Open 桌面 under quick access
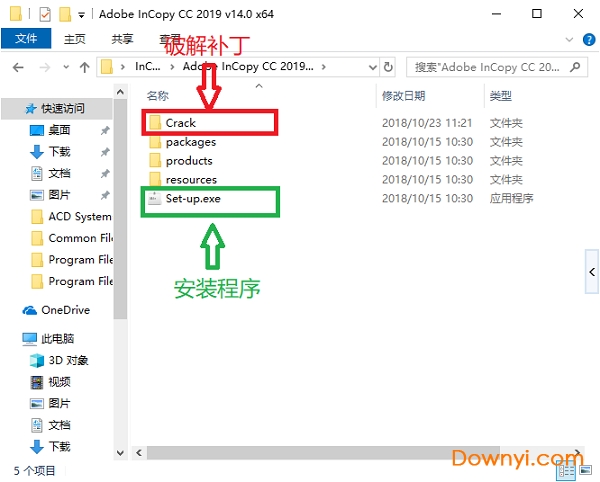 click(x=59, y=130)
